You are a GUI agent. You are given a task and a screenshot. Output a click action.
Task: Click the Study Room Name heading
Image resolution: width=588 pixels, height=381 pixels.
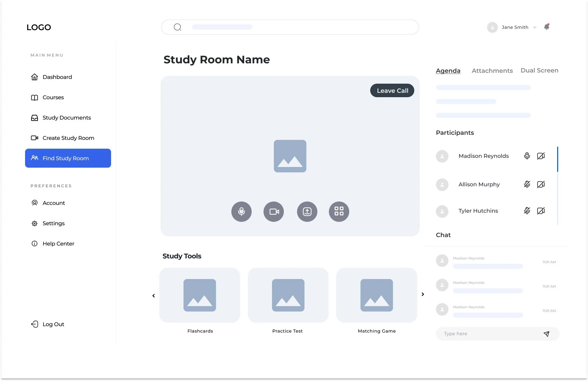[x=217, y=60]
